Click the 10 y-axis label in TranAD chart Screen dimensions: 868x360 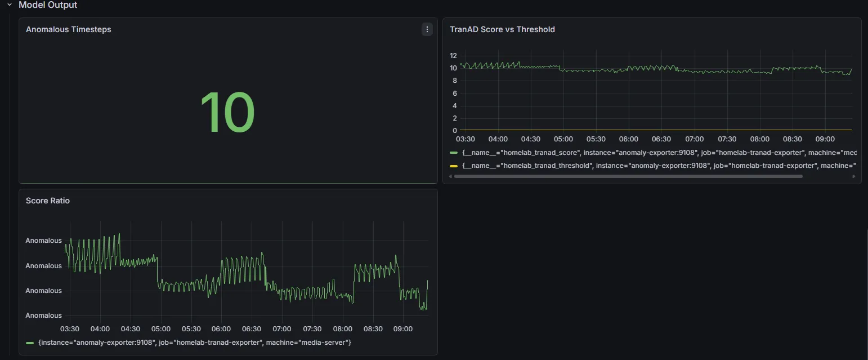[453, 68]
